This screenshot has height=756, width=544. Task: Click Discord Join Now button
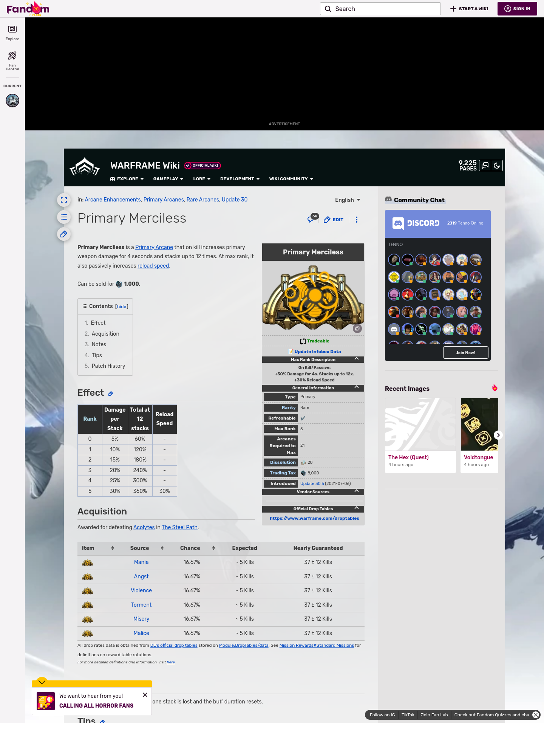point(466,353)
